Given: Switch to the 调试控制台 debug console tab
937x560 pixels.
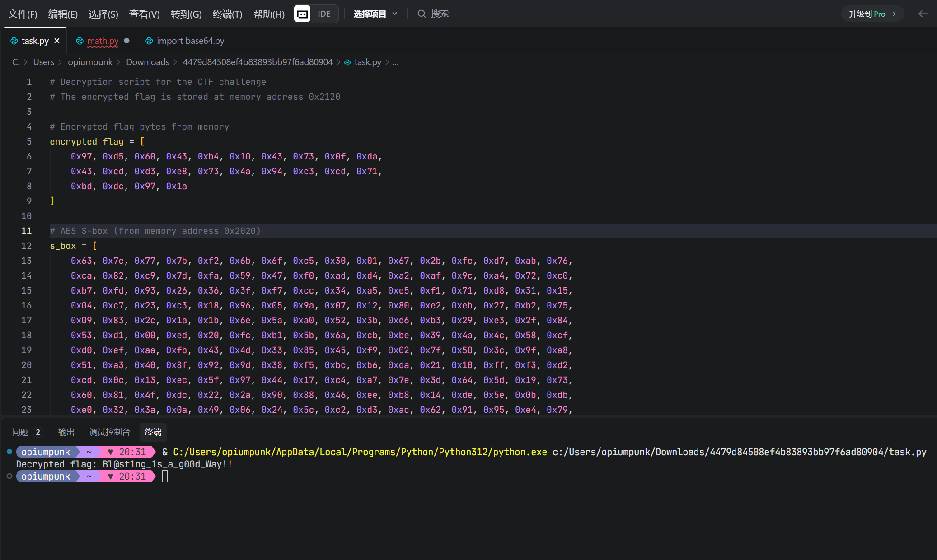Looking at the screenshot, I should [x=109, y=432].
